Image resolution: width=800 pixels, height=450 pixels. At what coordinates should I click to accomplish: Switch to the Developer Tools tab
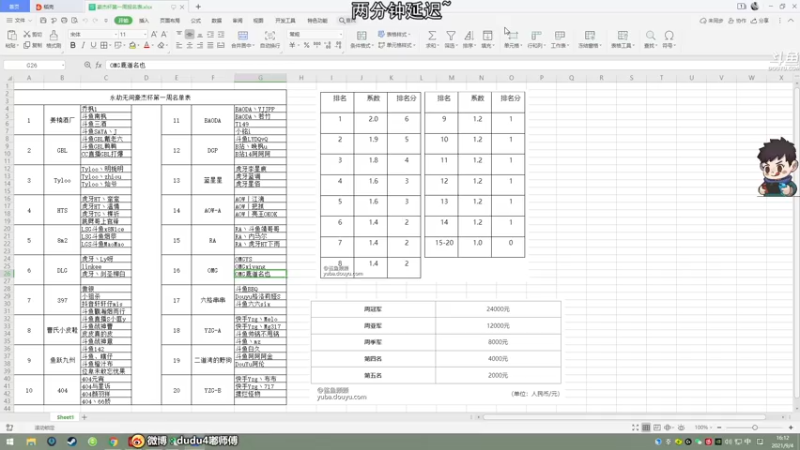point(285,20)
